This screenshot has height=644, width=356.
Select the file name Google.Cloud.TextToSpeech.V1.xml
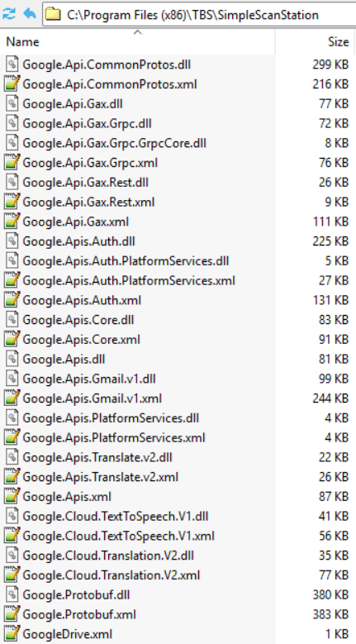click(x=119, y=537)
